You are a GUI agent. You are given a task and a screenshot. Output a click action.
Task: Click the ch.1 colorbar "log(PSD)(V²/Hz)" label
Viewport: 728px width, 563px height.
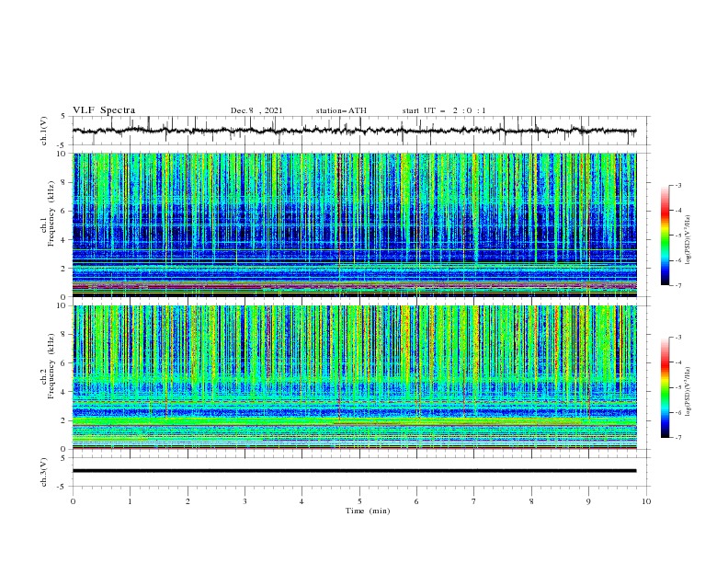688,240
